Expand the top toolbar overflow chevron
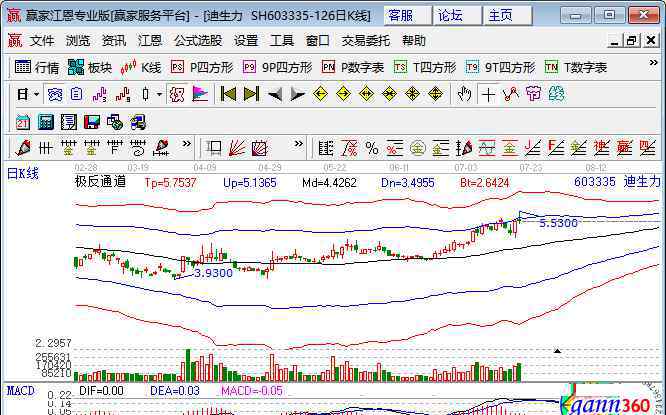The image size is (666, 415). click(653, 63)
